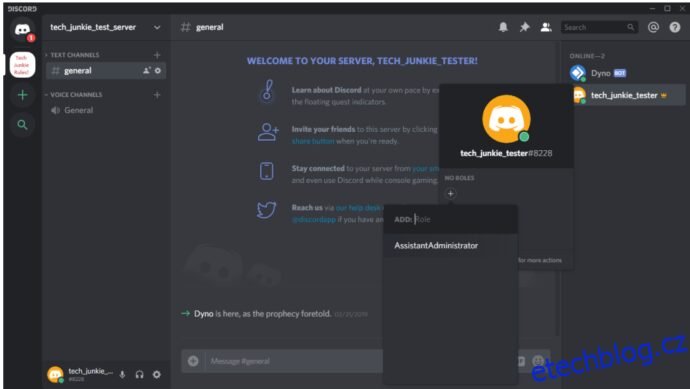Mute the microphone

(122, 374)
